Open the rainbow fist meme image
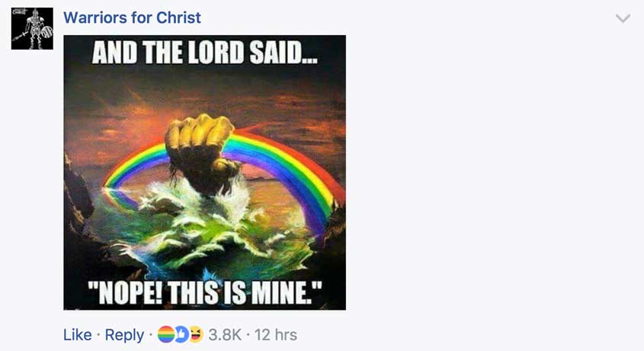644x351 pixels. coord(204,172)
